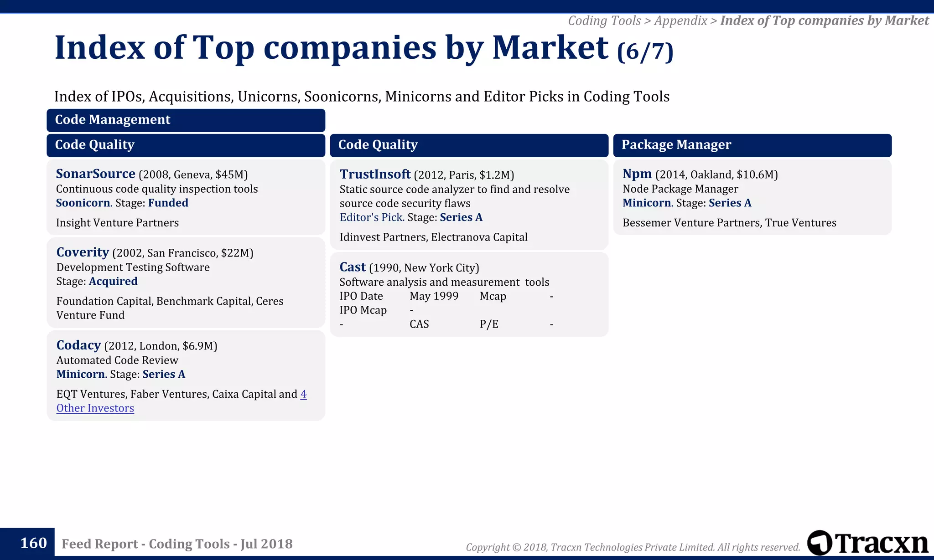Open the Coverity company link

click(83, 252)
